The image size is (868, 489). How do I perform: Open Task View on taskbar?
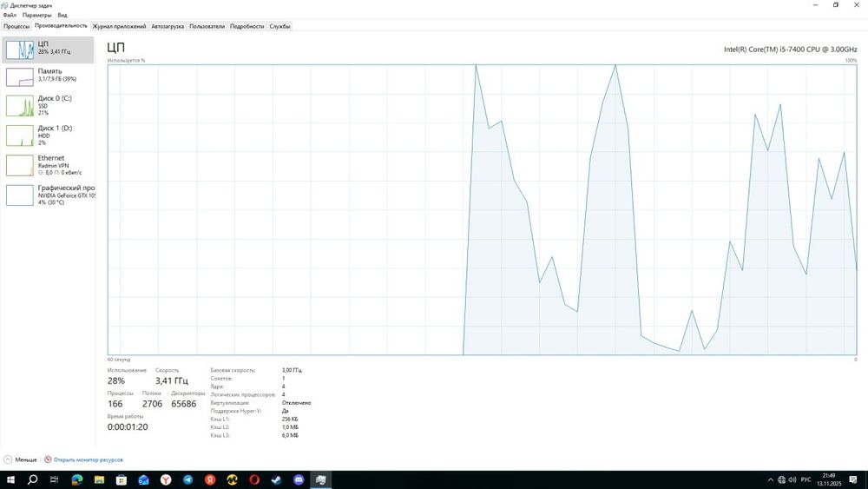click(x=54, y=480)
